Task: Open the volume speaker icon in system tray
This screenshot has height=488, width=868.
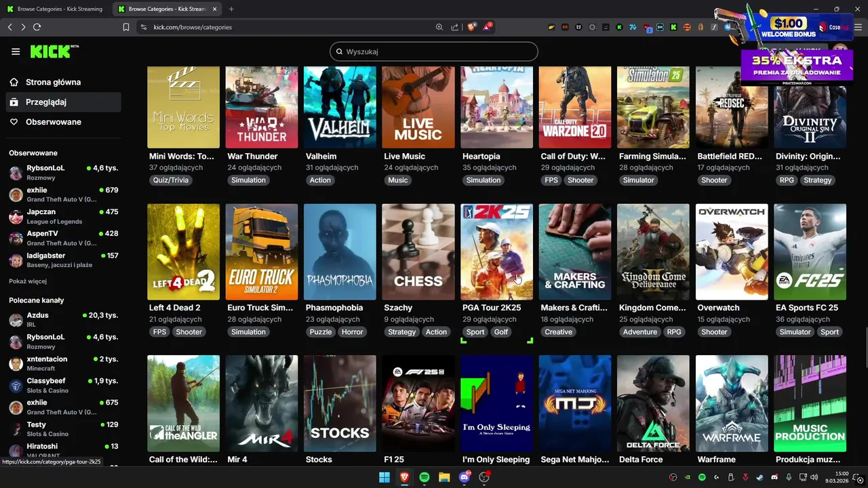Action: tap(814, 477)
